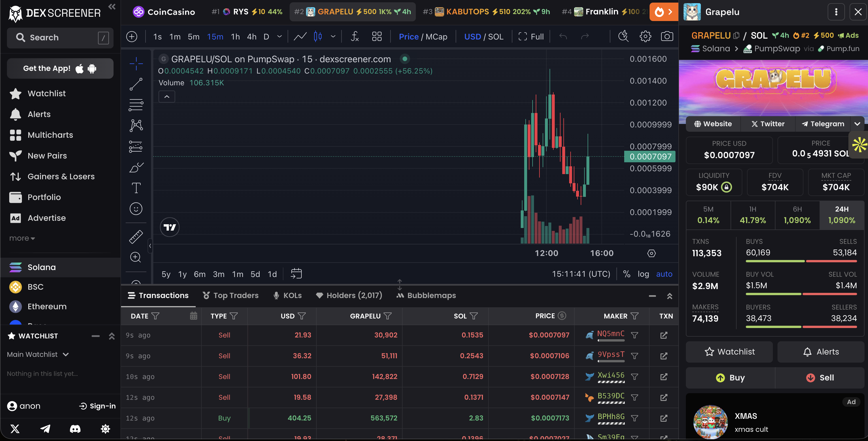Image resolution: width=868 pixels, height=441 pixels.
Task: Toggle log scale on the chart
Action: pyautogui.click(x=643, y=274)
